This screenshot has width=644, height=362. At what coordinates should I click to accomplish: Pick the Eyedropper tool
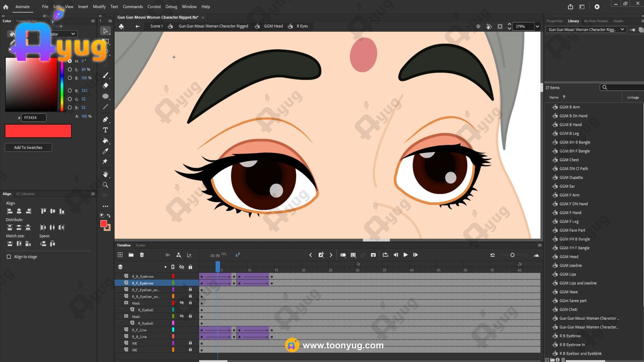point(105,151)
